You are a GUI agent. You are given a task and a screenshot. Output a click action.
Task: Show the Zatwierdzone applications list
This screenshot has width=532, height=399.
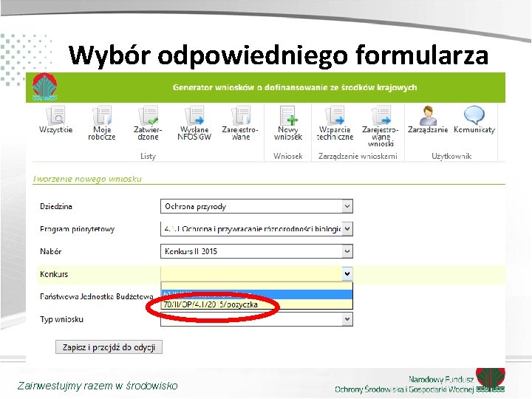[148, 123]
